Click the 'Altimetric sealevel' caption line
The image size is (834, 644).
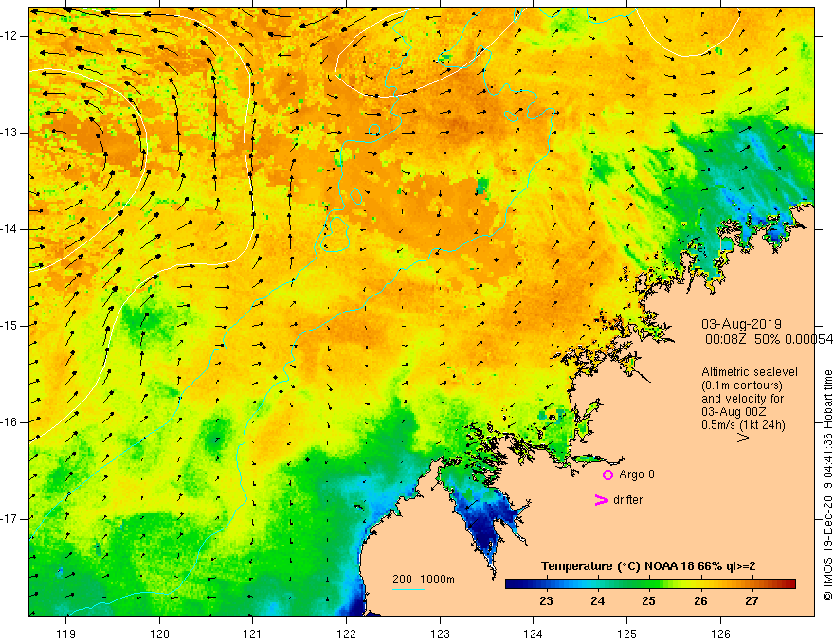coord(750,372)
